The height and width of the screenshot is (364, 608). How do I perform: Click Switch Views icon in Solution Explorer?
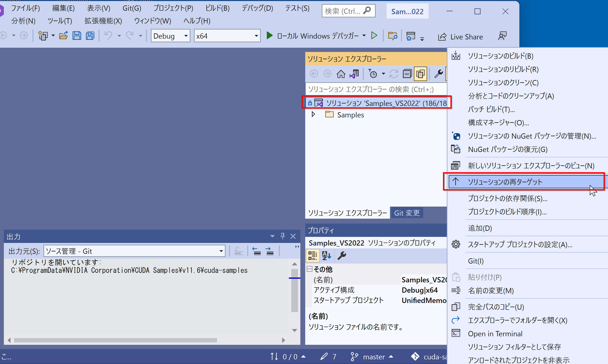354,74
